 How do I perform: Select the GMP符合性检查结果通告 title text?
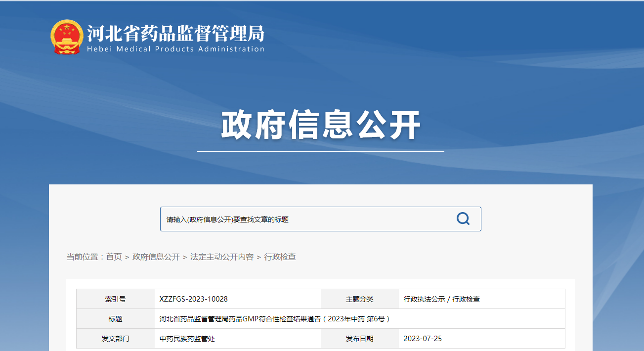click(x=275, y=319)
